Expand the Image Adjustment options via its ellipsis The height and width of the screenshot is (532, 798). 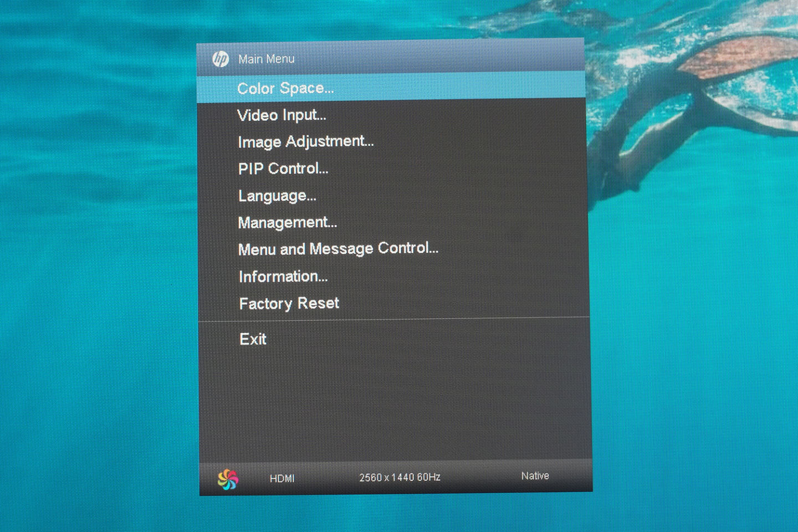pos(370,144)
